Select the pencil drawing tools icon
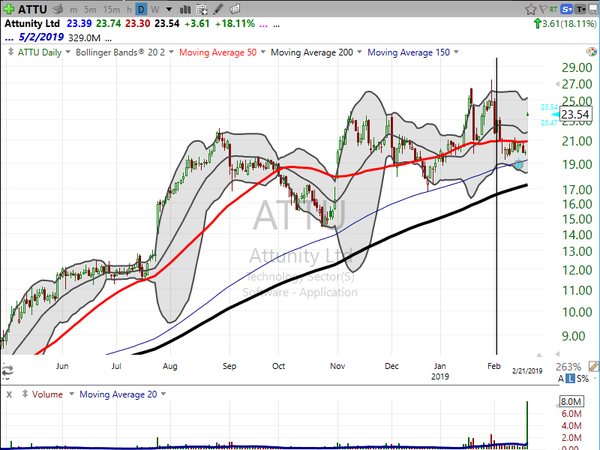This screenshot has height=450, width=600. 218,9
